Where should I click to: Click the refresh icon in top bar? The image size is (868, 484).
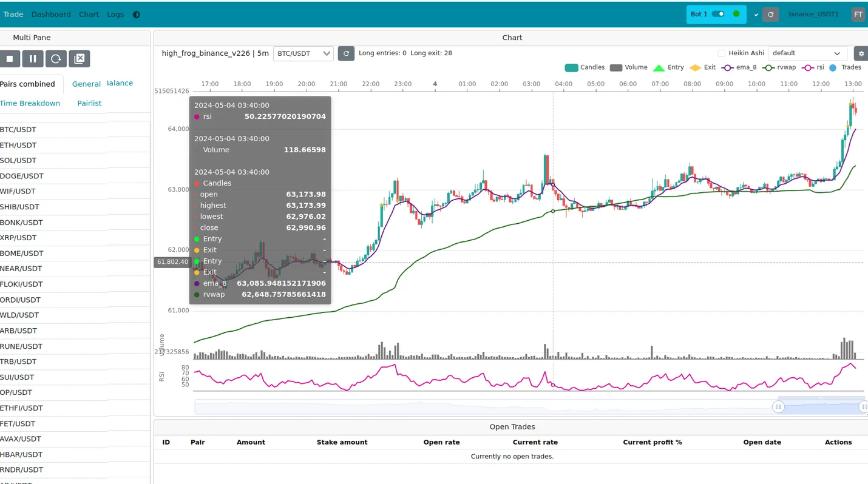[x=771, y=15]
